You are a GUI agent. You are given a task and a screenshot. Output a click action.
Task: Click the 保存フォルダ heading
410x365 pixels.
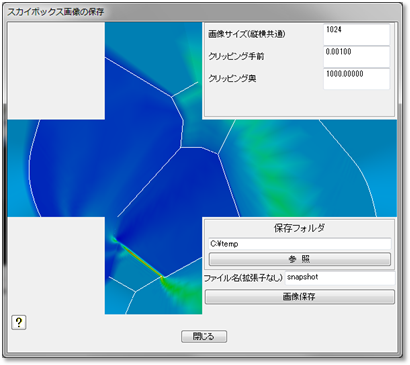coord(299,228)
